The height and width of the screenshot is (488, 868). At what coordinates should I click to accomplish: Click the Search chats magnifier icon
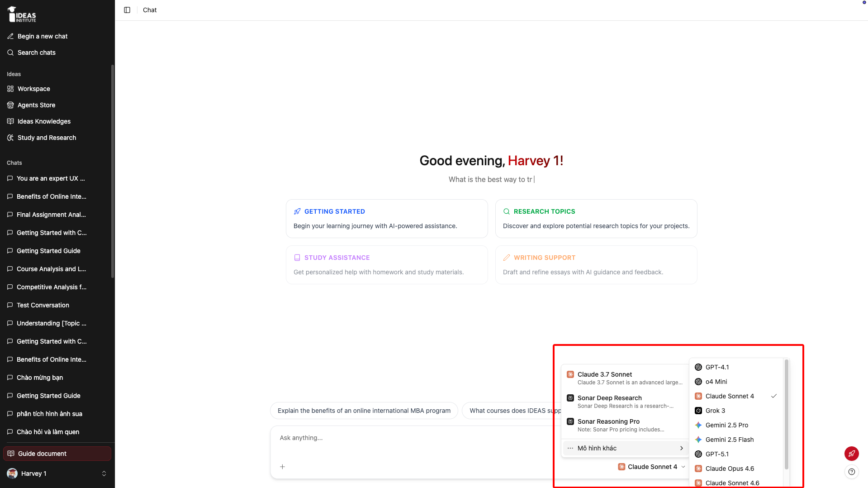pyautogui.click(x=10, y=53)
